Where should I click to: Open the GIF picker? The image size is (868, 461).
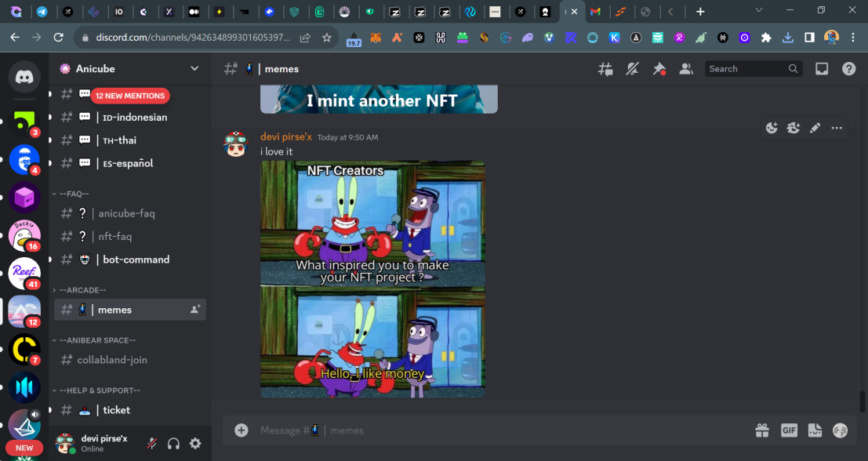click(x=789, y=430)
